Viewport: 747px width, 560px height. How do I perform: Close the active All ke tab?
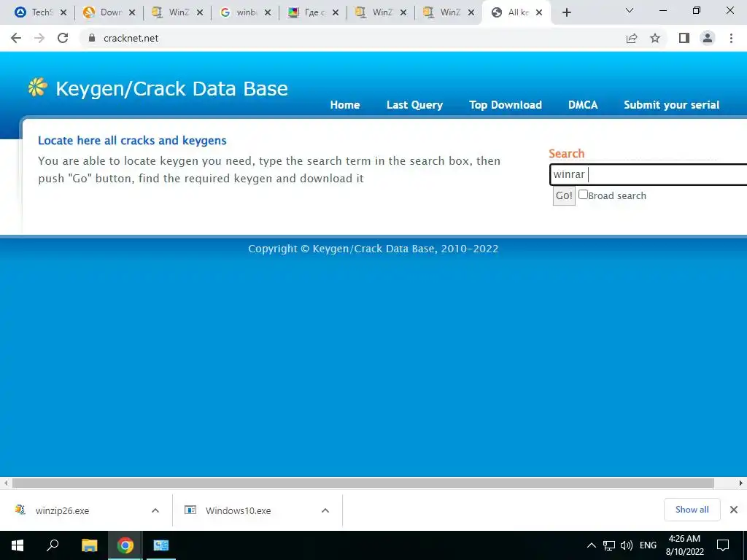[539, 12]
